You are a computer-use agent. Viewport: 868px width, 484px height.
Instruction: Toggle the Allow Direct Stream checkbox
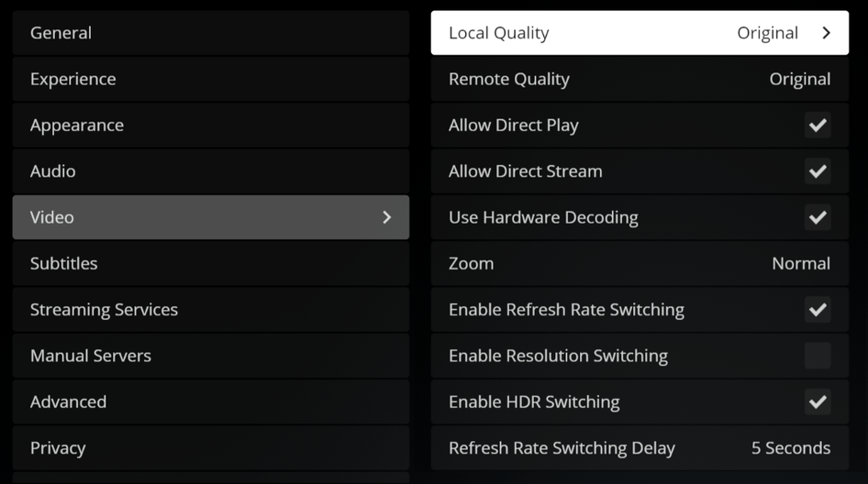(x=817, y=171)
